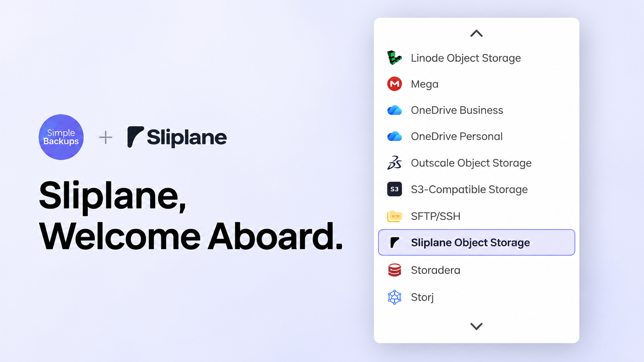Click the Sliplane logo icon in the highlighted row

pyautogui.click(x=394, y=242)
